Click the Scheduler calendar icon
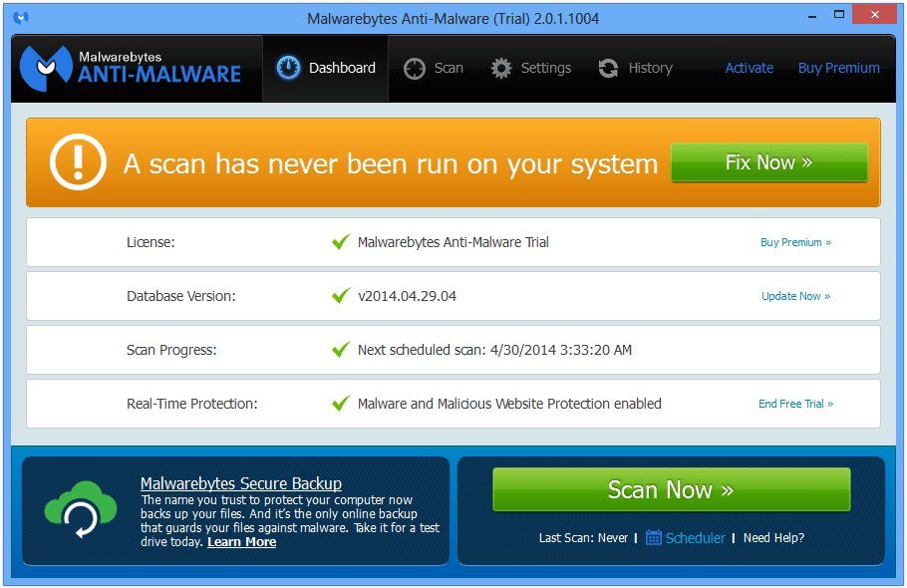The width and height of the screenshot is (907, 588). tap(653, 538)
